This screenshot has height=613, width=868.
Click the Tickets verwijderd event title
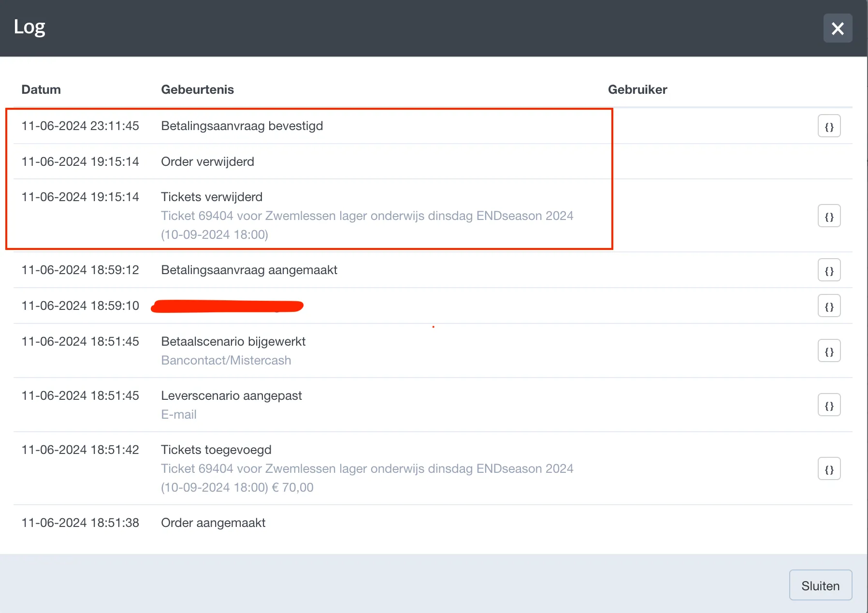pos(212,197)
